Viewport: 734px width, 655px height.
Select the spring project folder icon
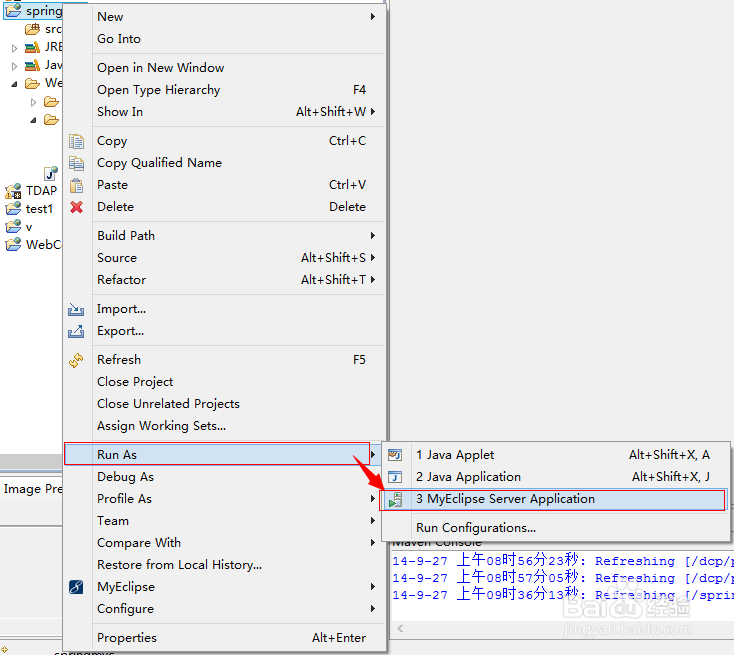pyautogui.click(x=13, y=10)
